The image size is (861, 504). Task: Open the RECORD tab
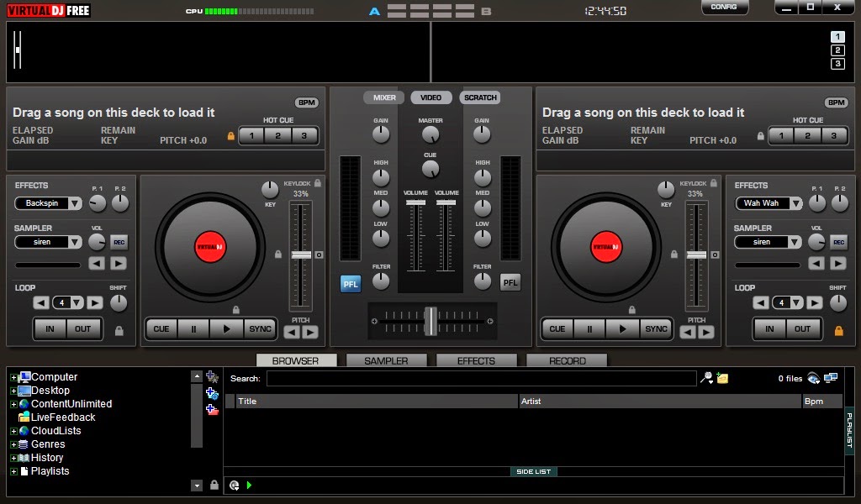tap(568, 360)
